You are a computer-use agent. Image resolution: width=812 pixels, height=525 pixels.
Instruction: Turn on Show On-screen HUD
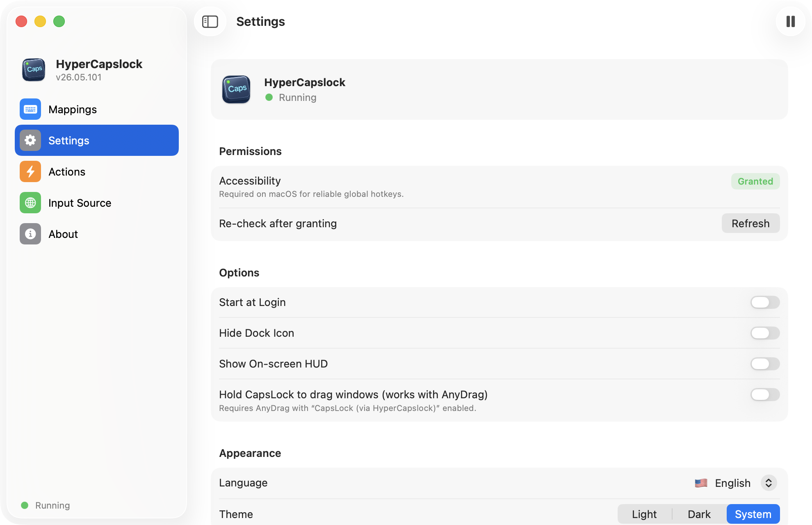[x=765, y=364]
